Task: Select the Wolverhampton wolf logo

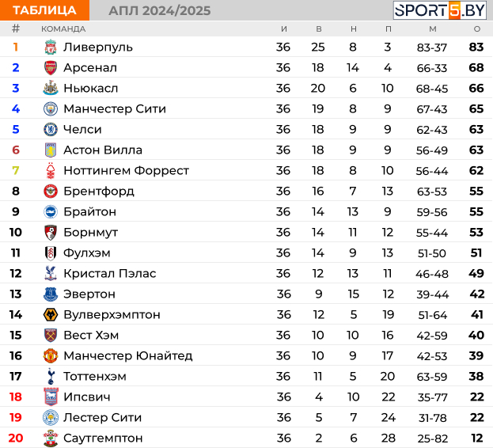Action: coord(51,314)
